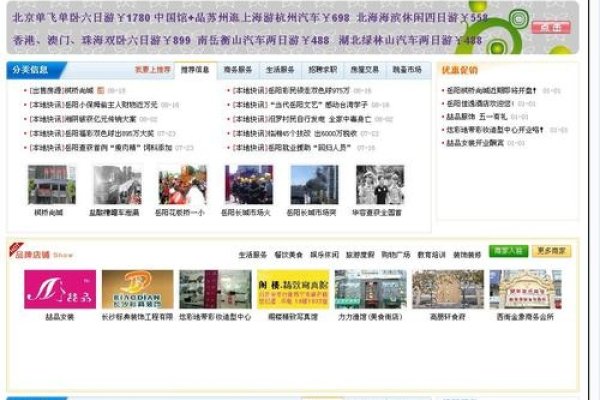The width and height of the screenshot is (600, 400).
Task: Select the 生活服务 tab in 分类信息
Action: click(279, 71)
